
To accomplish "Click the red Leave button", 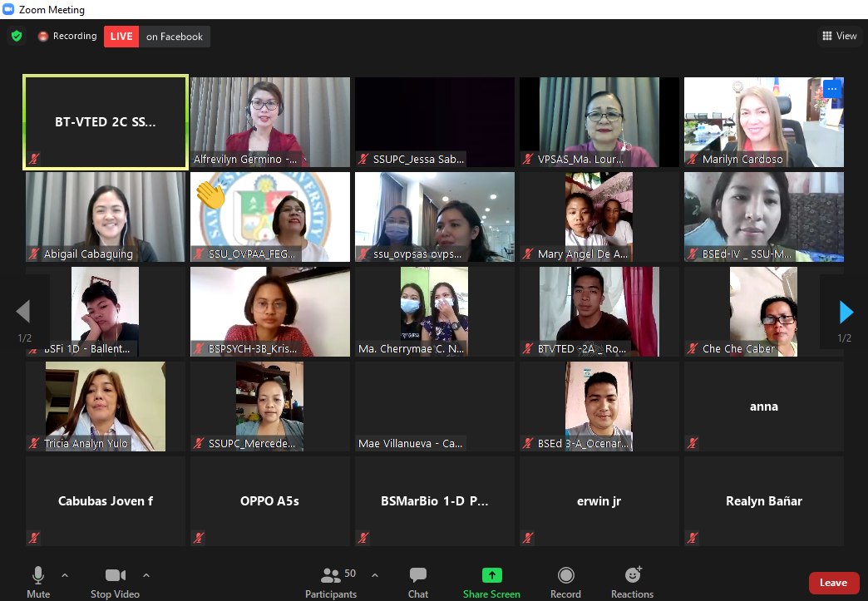I will (833, 583).
